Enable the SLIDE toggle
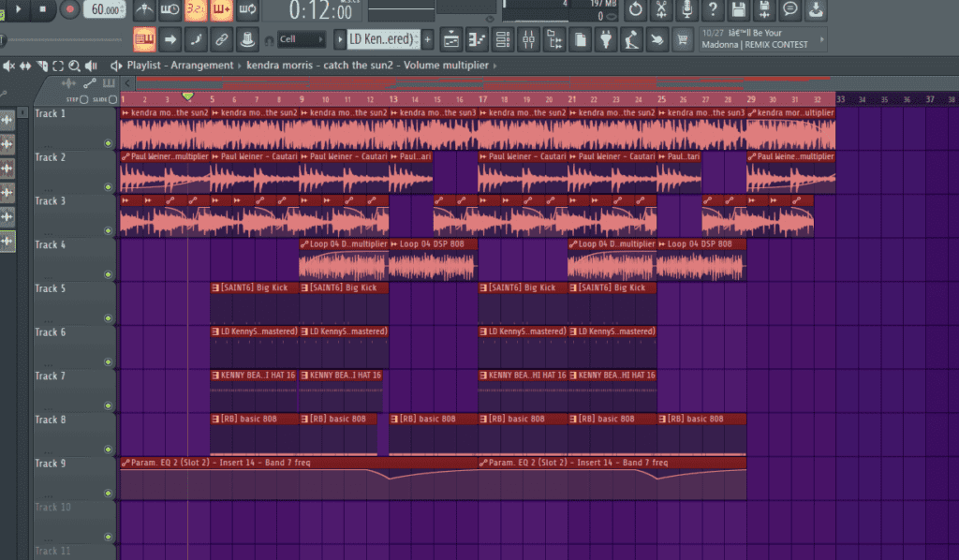 click(x=111, y=99)
